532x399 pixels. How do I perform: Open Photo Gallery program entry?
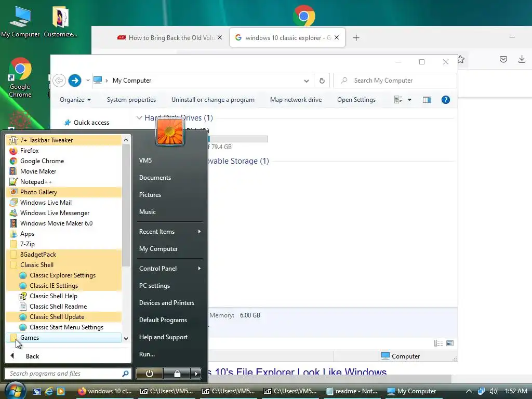[x=63, y=192]
